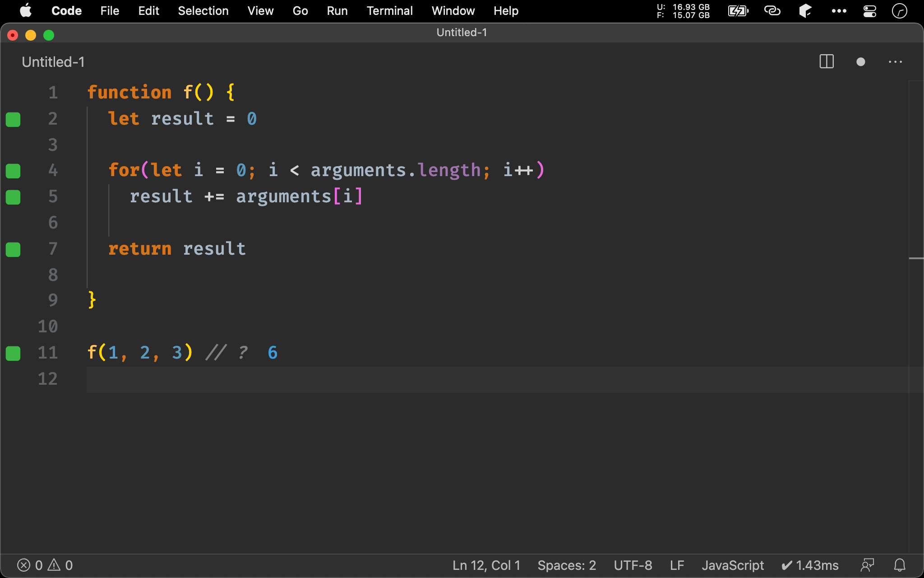The image size is (924, 578).
Task: Open notifications bell in status bar
Action: coord(900,565)
